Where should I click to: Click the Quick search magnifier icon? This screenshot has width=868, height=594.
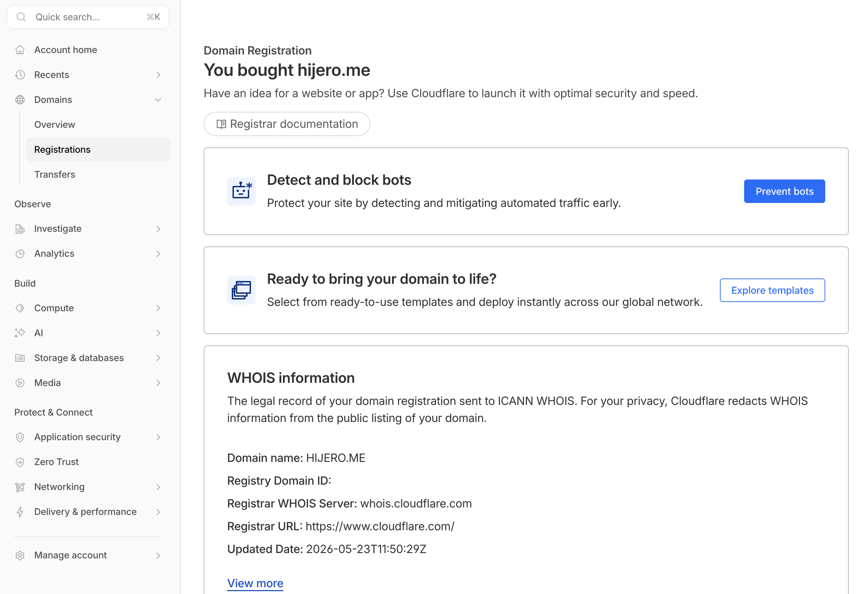(21, 17)
